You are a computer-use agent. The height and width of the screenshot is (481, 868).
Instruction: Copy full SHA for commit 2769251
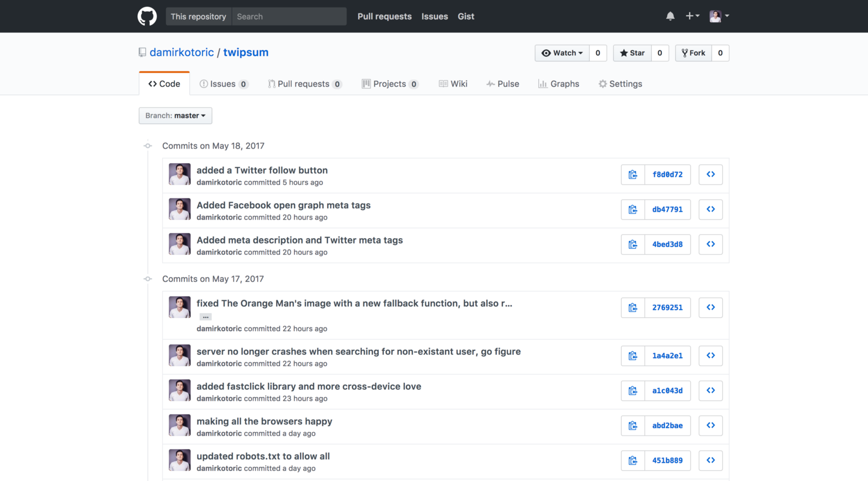tap(633, 307)
